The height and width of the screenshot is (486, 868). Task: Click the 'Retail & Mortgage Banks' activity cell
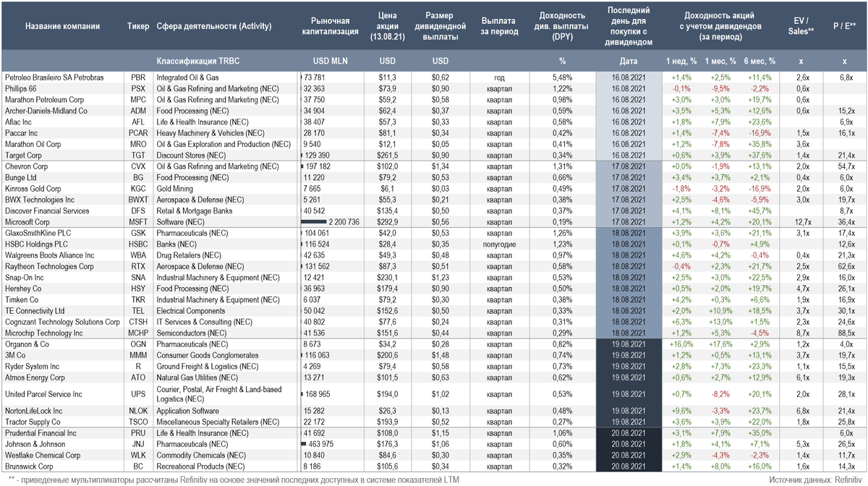click(194, 211)
